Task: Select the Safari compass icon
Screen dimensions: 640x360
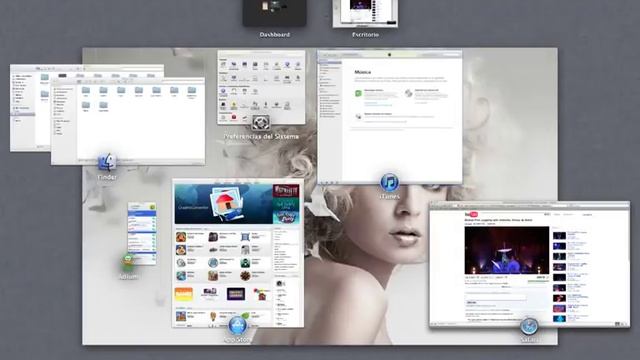Action: 529,326
